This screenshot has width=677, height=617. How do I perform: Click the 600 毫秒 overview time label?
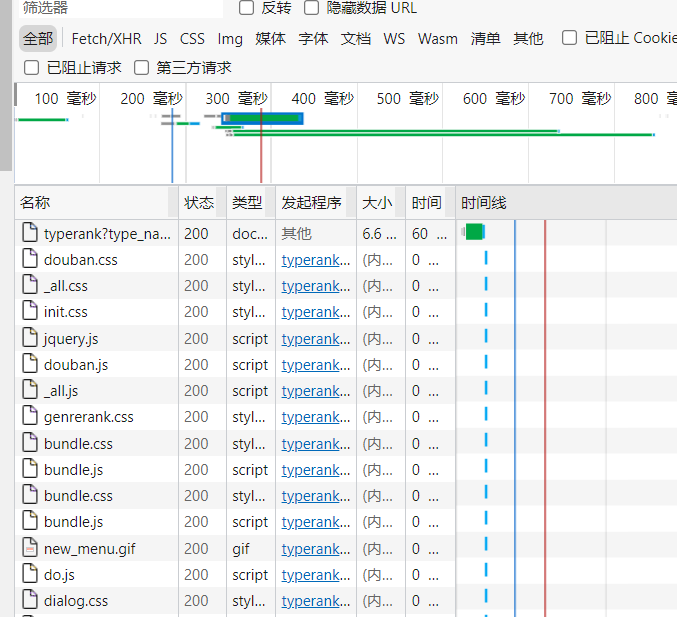click(x=494, y=98)
